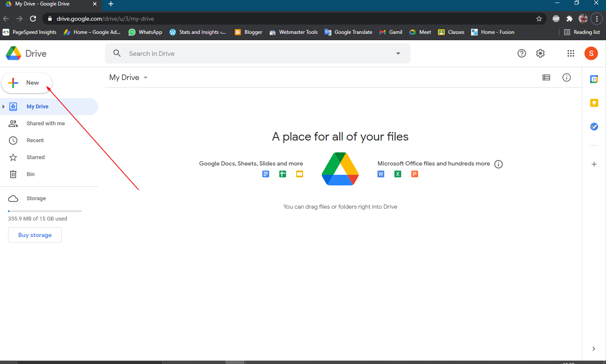
Task: Open the Classes bookmark
Action: (x=451, y=32)
